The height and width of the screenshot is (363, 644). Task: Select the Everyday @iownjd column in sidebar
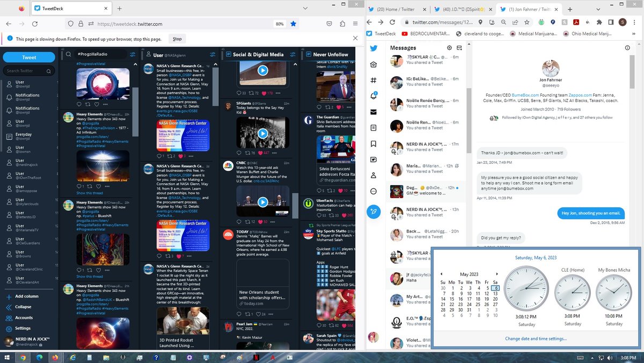29,136
